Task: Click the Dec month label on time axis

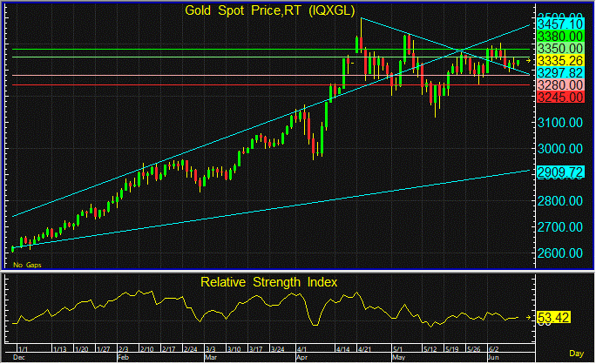Action: 17,357
